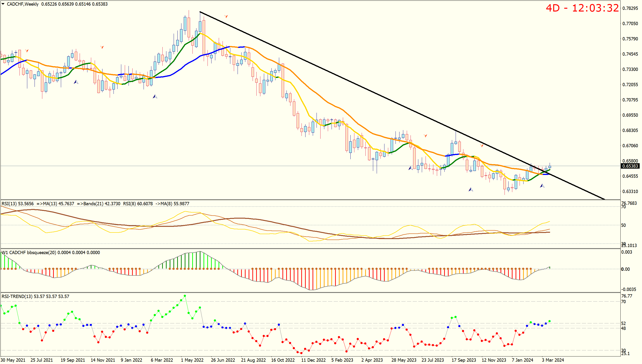Click the red down arrow near June 2021
This screenshot has width=642, height=364.
(27, 51)
